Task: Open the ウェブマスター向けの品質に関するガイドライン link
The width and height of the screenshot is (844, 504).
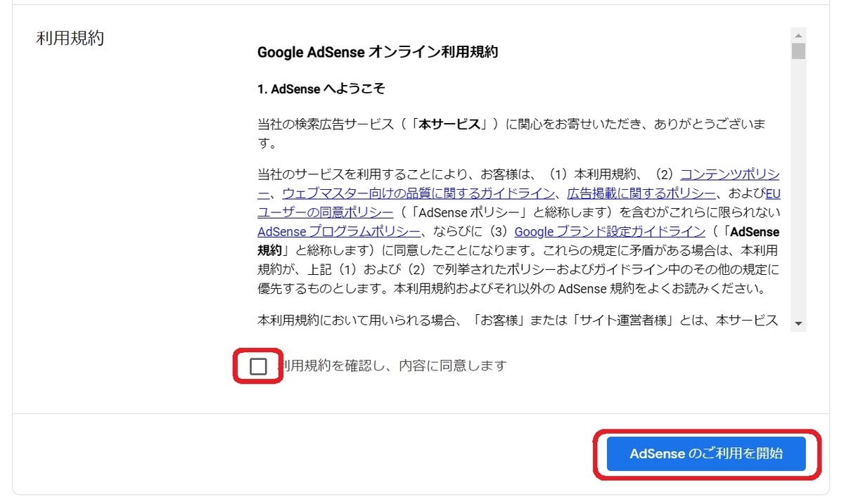Action: click(419, 193)
